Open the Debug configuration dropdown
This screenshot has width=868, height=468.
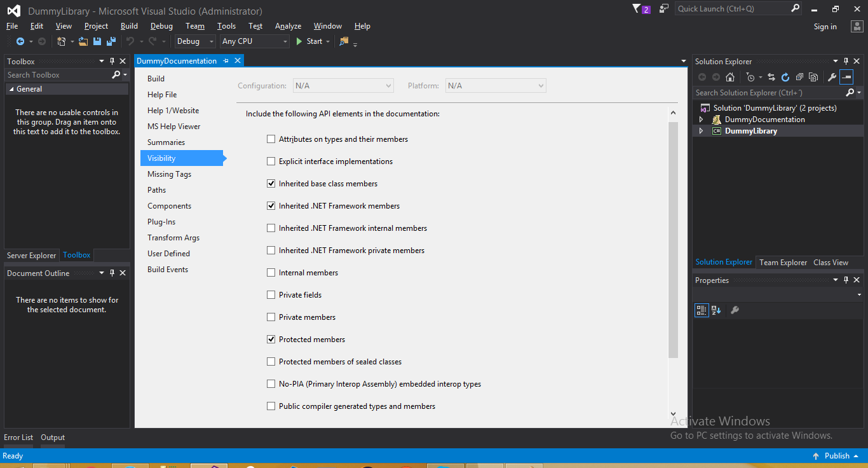point(195,41)
